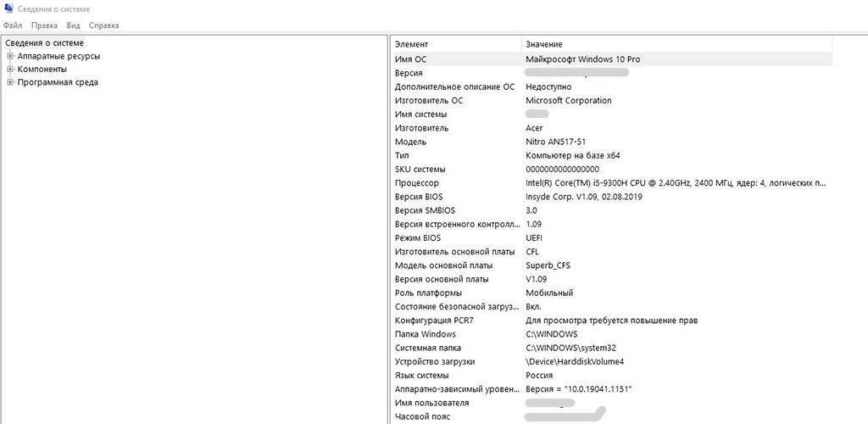Screen dimensions: 868x424
Task: Click the Мобильный value
Action: click(x=549, y=293)
